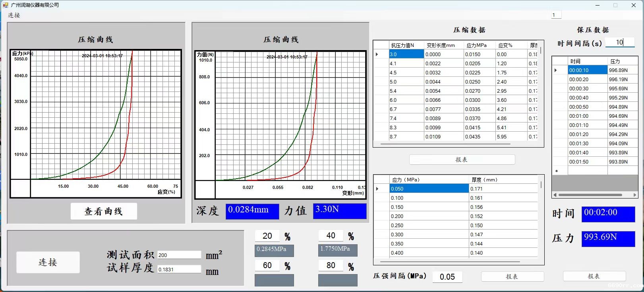The image size is (644, 292).
Task: Click right arrow of hold-pressure table scrollbar
Action: tap(634, 195)
